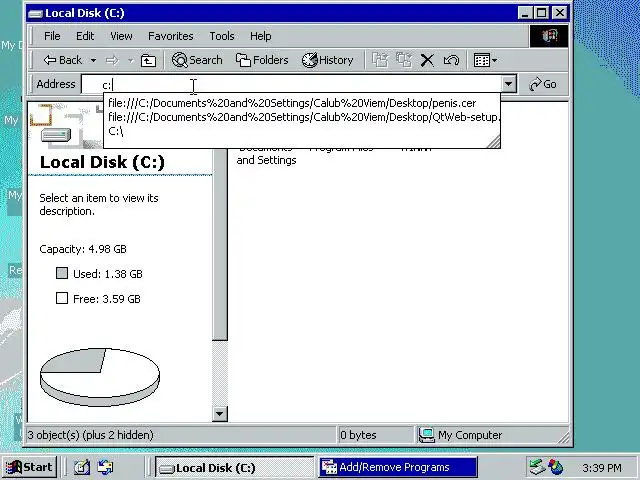The width and height of the screenshot is (640, 480).
Task: Maximize the Local Disk (C:) window
Action: (x=542, y=13)
